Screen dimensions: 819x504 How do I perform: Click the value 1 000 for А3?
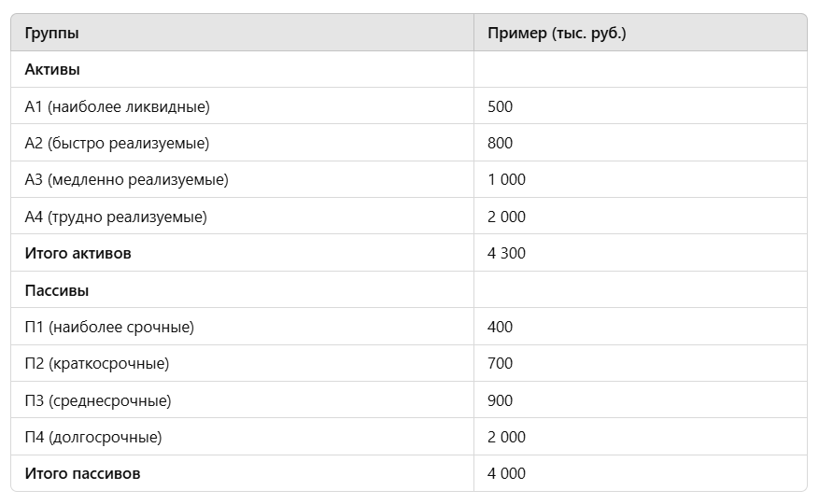506,179
